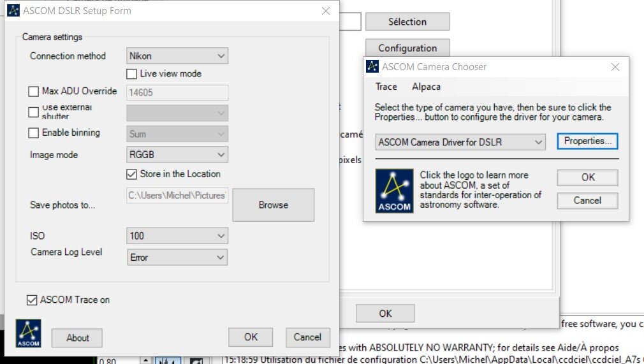Image resolution: width=644 pixels, height=364 pixels.
Task: Open the ISO dropdown showing 100
Action: [177, 236]
